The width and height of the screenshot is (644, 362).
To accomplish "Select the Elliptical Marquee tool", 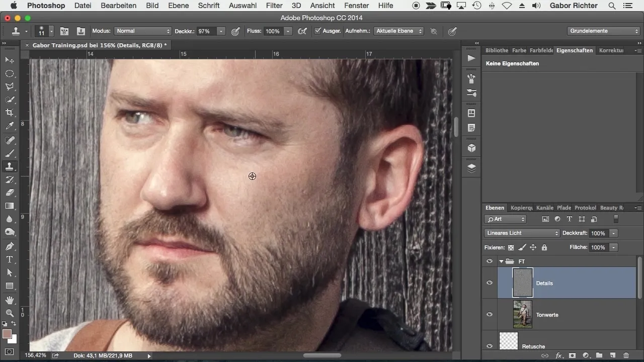I will click(x=10, y=73).
